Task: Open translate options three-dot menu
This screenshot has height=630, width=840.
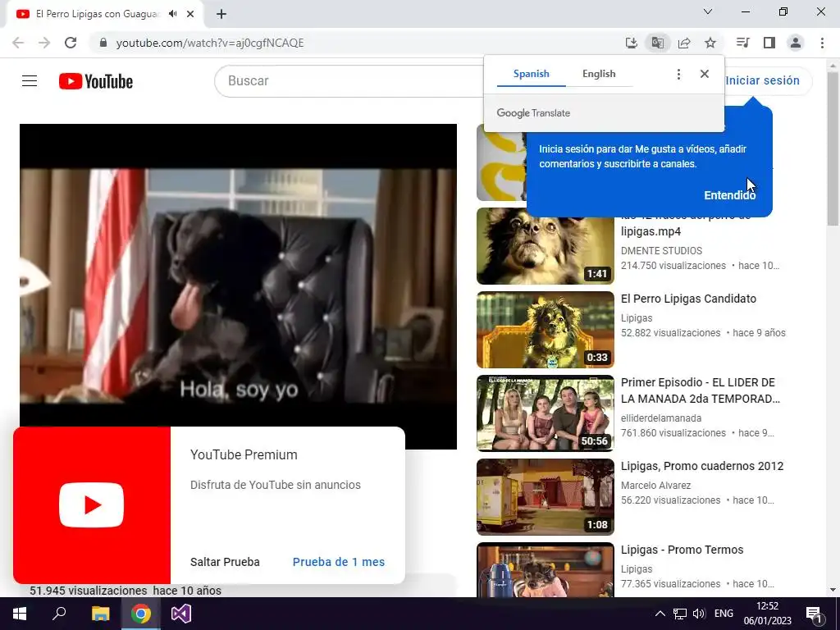Action: coord(678,74)
